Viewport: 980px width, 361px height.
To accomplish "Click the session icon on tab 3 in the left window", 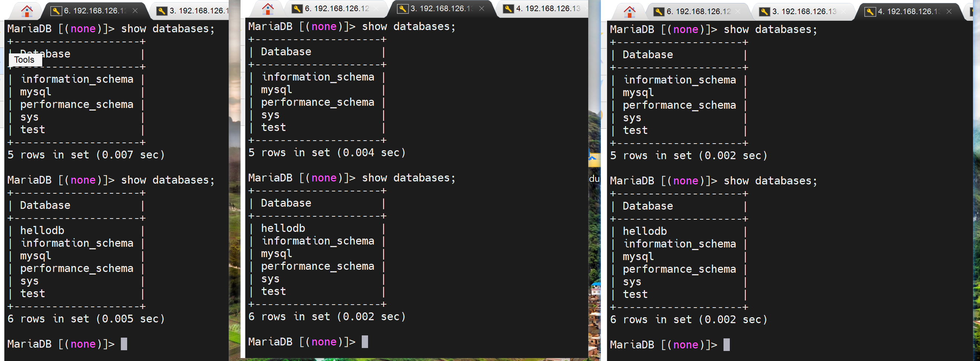I will (x=162, y=11).
